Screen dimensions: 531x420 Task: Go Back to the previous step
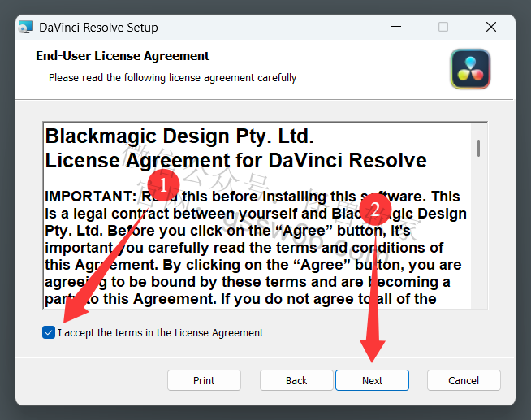pyautogui.click(x=296, y=380)
